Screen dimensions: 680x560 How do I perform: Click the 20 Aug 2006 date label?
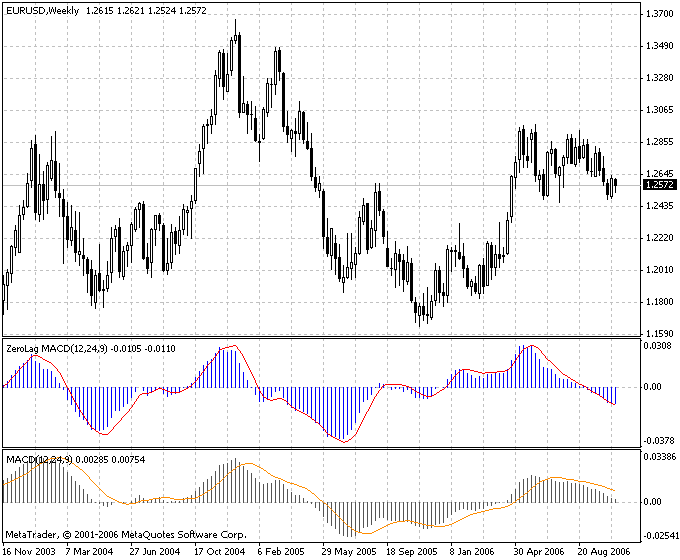603,551
